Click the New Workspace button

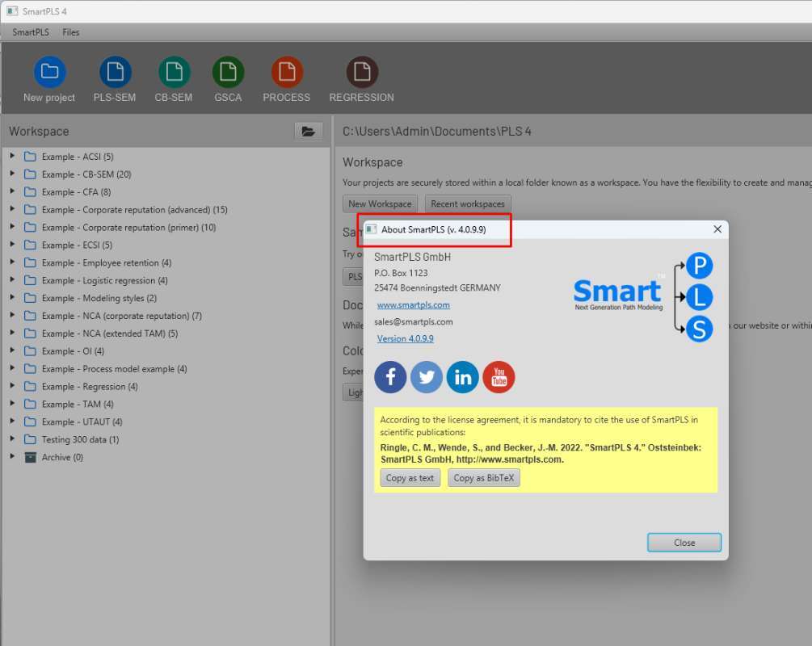click(x=380, y=203)
